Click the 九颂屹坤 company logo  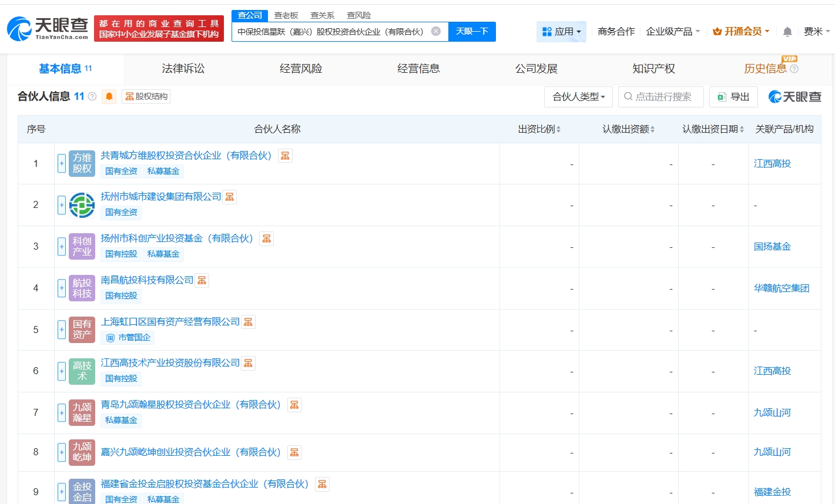pyautogui.click(x=82, y=452)
